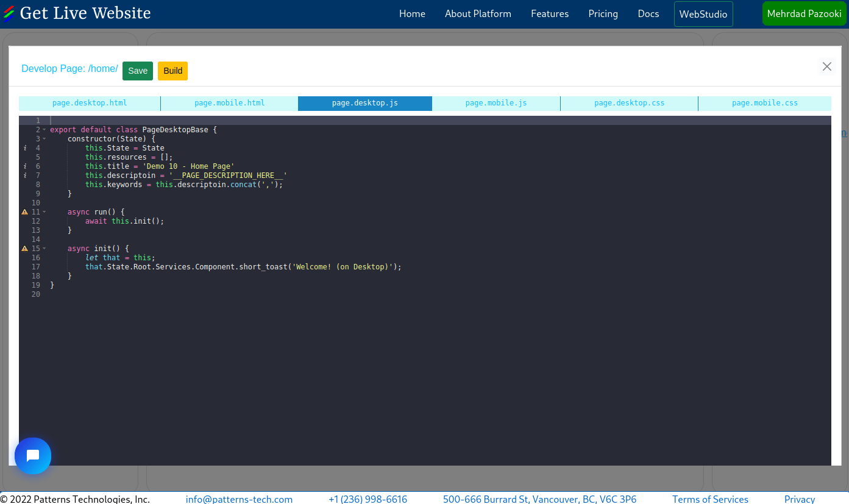Screen dimensions: 849x504
Task: Collapse the constructor fold arrow at line 3
Action: coord(44,139)
